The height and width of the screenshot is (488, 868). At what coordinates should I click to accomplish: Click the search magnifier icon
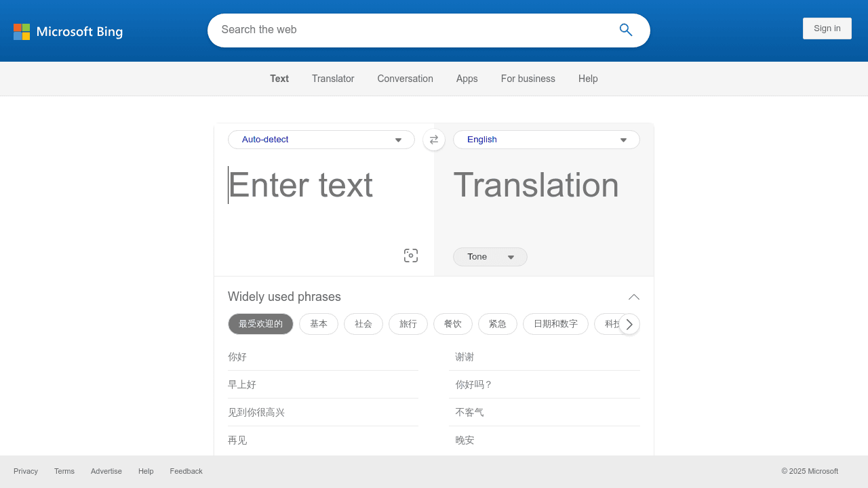coord(625,30)
